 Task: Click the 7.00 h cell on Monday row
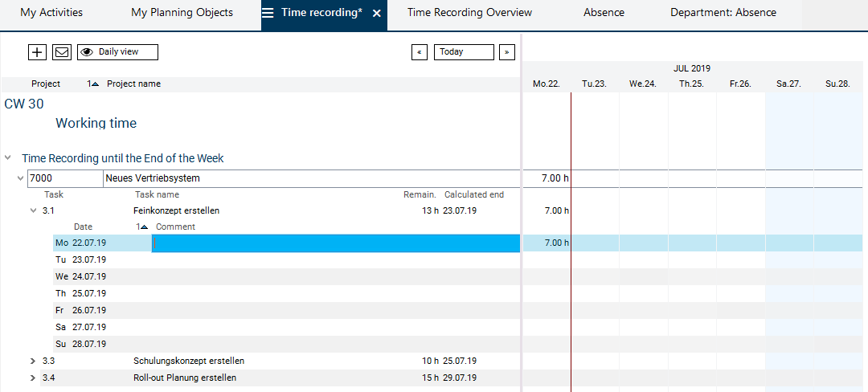point(547,243)
